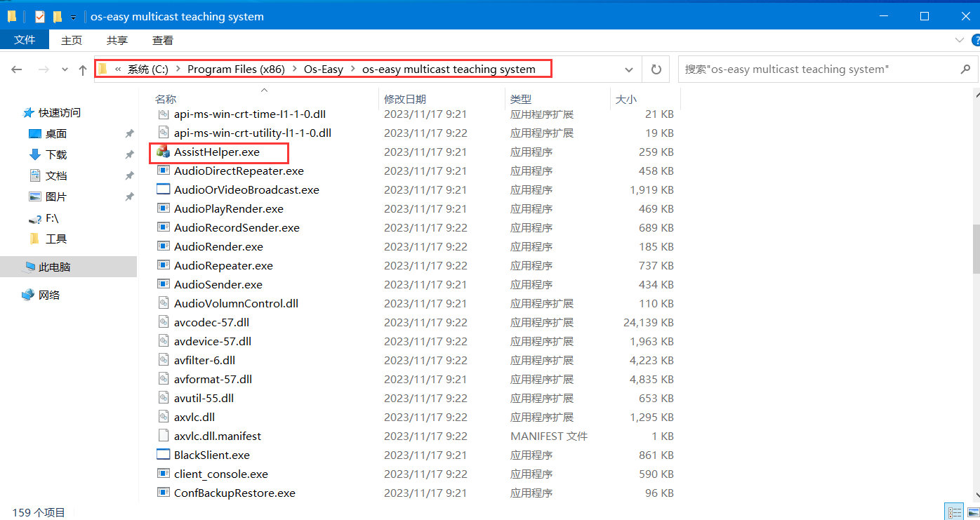This screenshot has width=980, height=520.
Task: Open the Help question mark icon
Action: click(973, 40)
